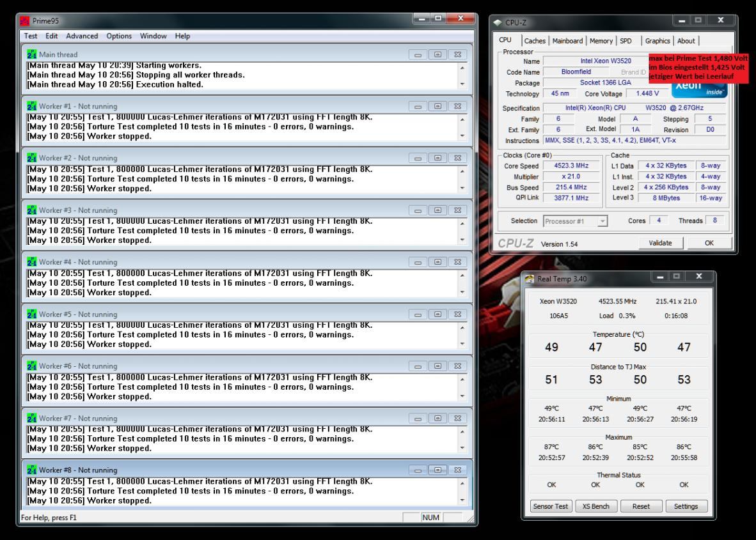The image size is (756, 540).
Task: Click the Validate button in CPU-Z
Action: (661, 243)
